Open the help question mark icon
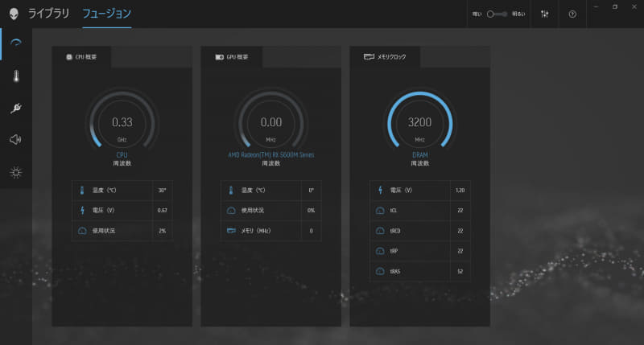The width and height of the screenshot is (644, 345). point(572,14)
